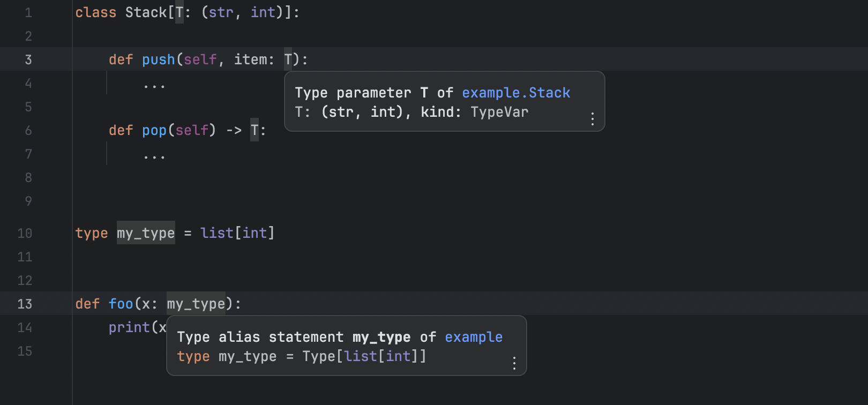Open more options in Type parameter T popup
This screenshot has width=868, height=405.
592,118
